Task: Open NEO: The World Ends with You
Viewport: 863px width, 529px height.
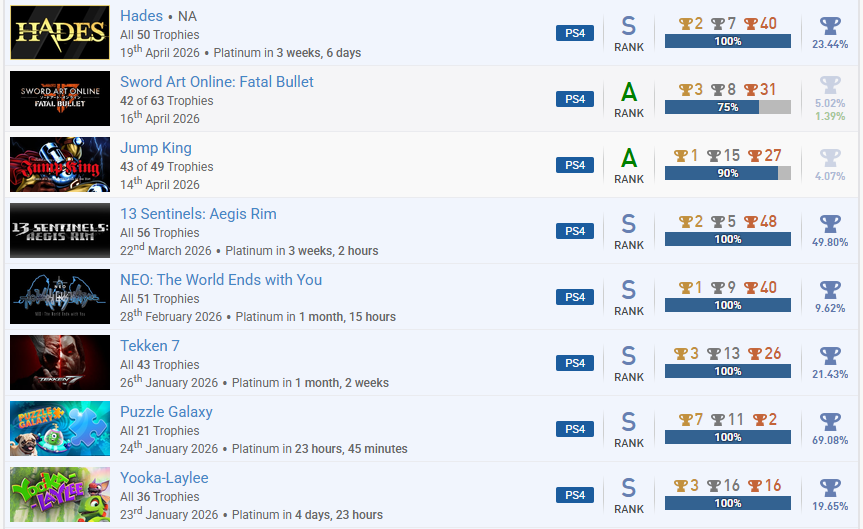Action: pos(221,280)
